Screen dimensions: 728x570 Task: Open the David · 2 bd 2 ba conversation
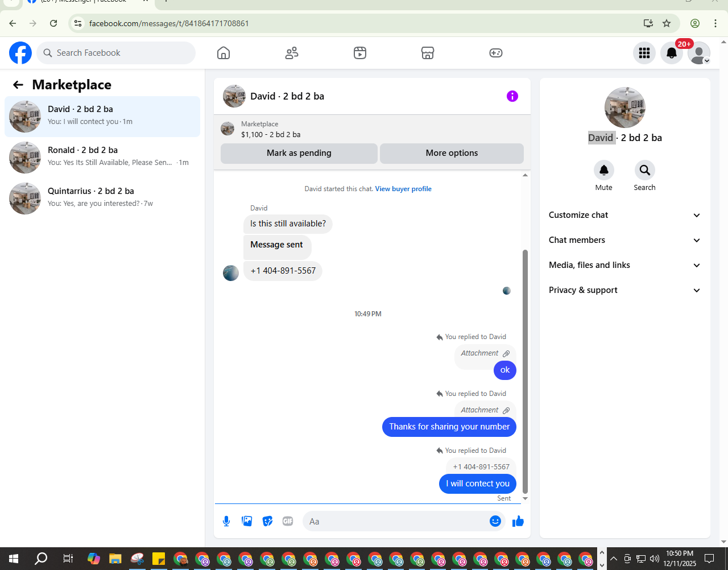pos(102,117)
